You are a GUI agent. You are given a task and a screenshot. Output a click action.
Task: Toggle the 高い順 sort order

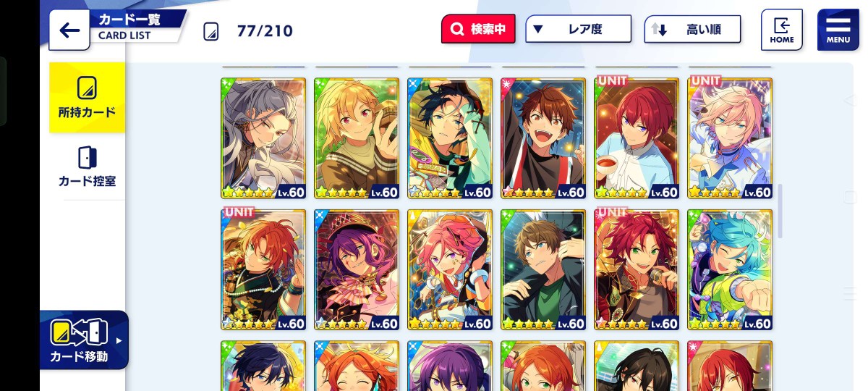tap(692, 30)
